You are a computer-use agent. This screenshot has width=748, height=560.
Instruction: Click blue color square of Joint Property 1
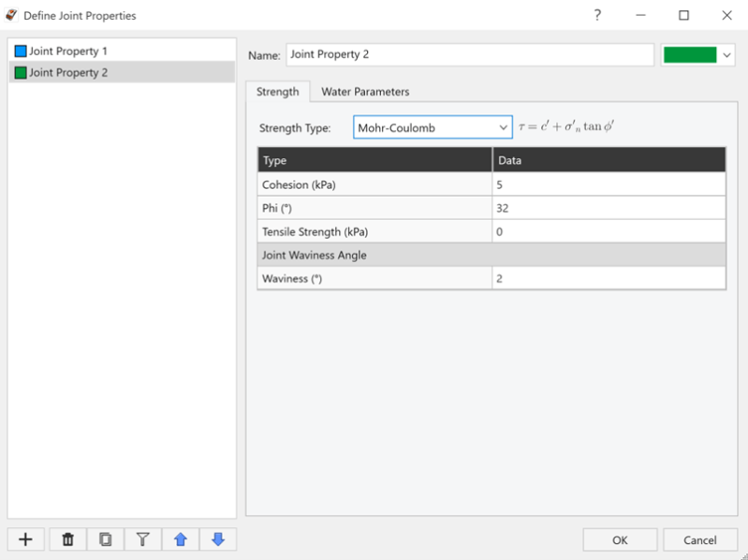21,52
